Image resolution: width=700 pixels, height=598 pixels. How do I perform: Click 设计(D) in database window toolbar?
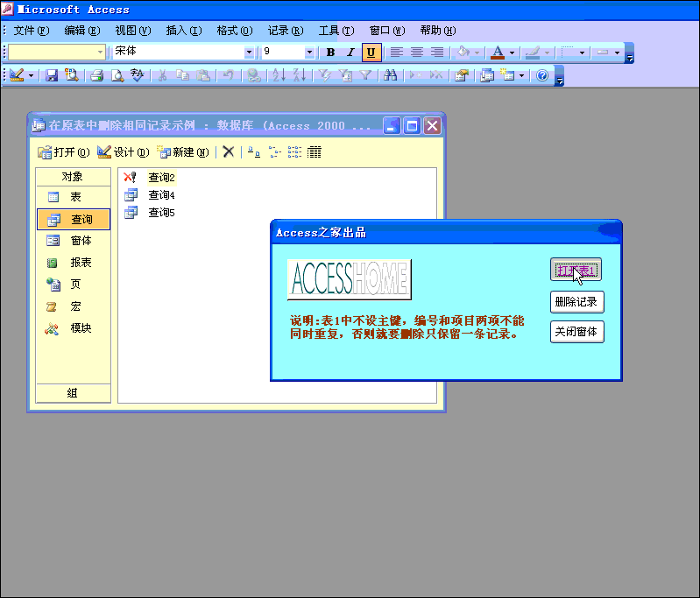[124, 152]
